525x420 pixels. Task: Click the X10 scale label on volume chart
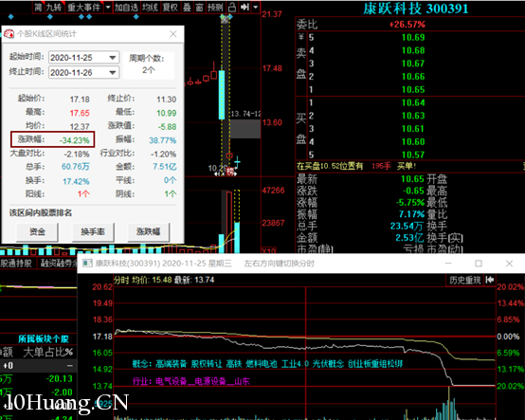pos(268,250)
